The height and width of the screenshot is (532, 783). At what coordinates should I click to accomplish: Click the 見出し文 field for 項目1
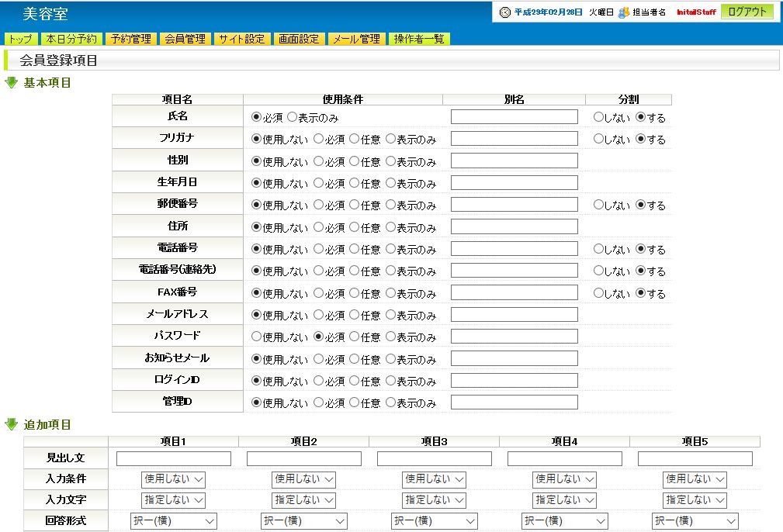click(174, 458)
